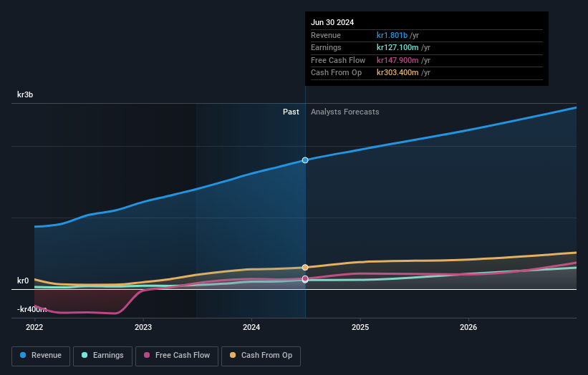Toggle the Cash From Op legend button
588x375 pixels.
(x=261, y=356)
